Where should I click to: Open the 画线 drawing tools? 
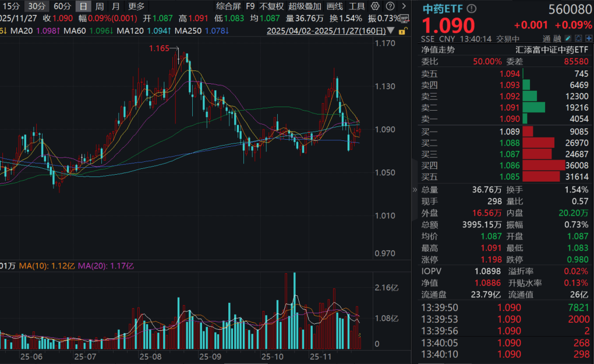click(x=335, y=6)
